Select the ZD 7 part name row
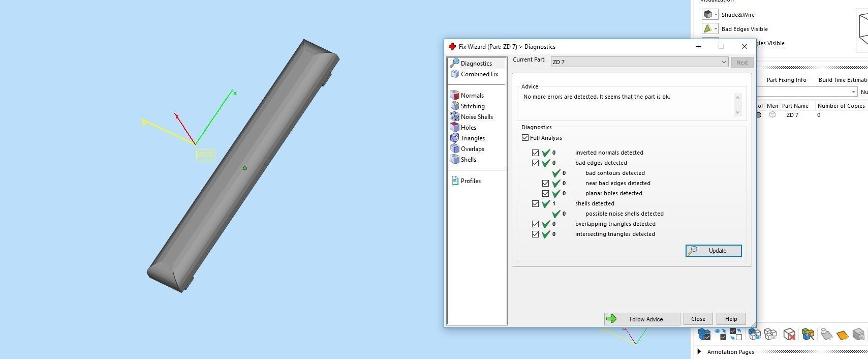This screenshot has width=868, height=359. click(792, 115)
